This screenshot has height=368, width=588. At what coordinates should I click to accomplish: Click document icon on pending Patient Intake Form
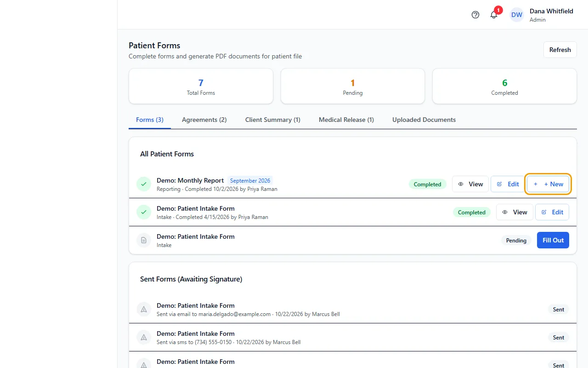[x=144, y=240]
